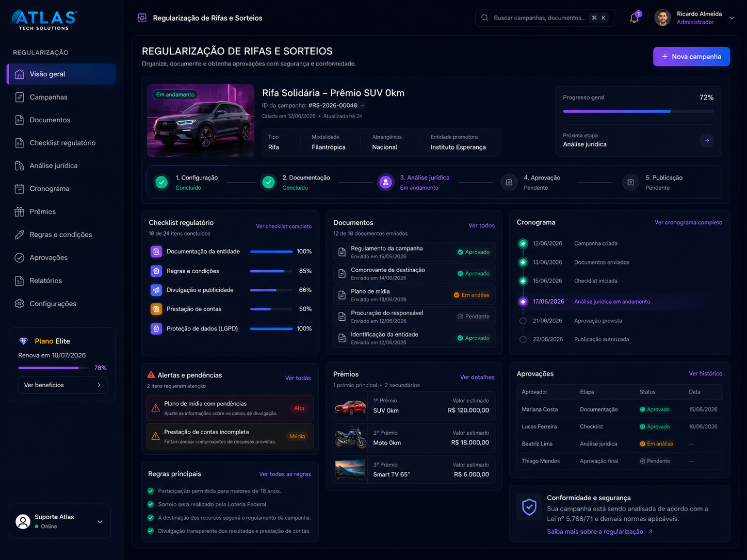Click the Moto 0km prize thumbnail
The width and height of the screenshot is (747, 560).
click(350, 438)
